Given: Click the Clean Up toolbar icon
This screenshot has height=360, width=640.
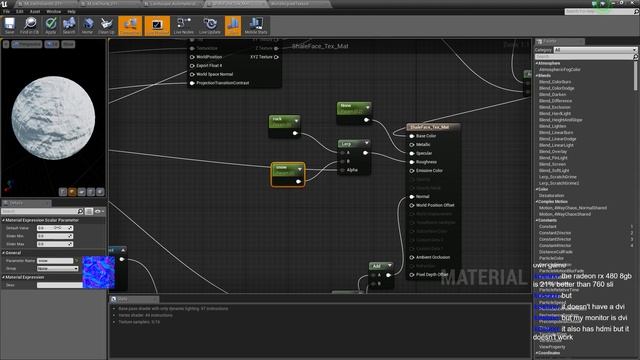Looking at the screenshot, I should pyautogui.click(x=106, y=26).
